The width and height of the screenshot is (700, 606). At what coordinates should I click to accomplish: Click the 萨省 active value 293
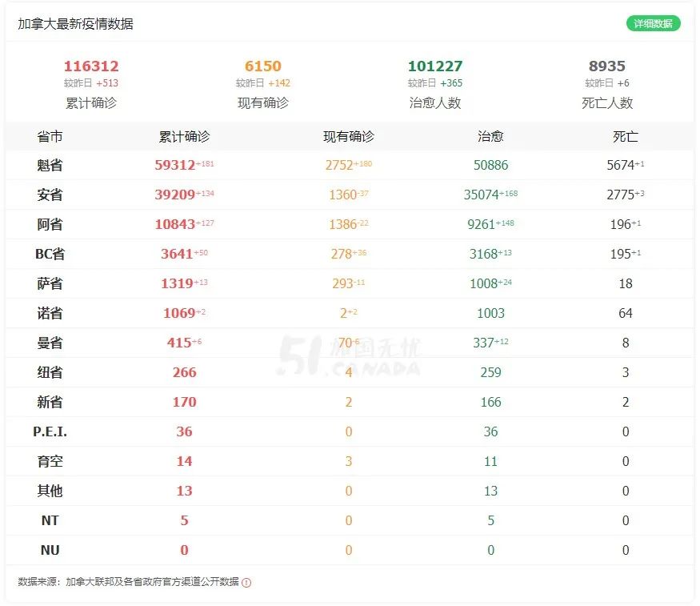click(343, 283)
